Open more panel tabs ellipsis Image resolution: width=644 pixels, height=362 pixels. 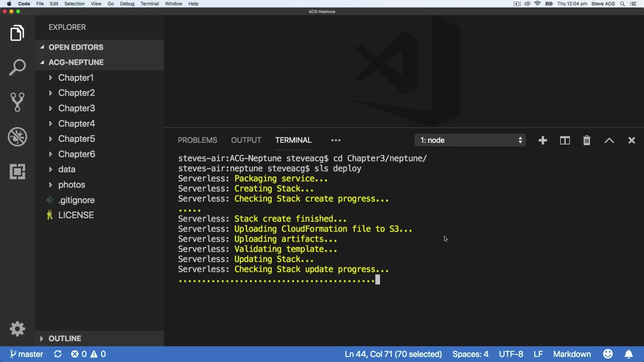point(336,140)
